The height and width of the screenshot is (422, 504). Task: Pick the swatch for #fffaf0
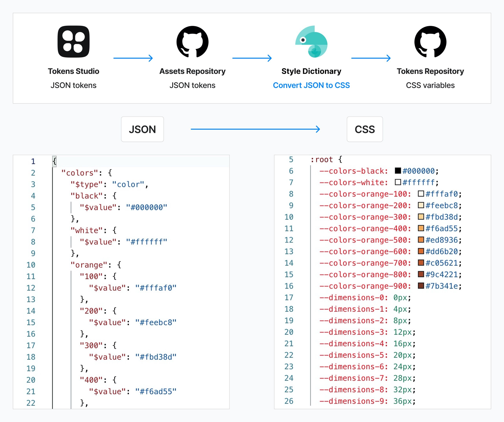421,194
